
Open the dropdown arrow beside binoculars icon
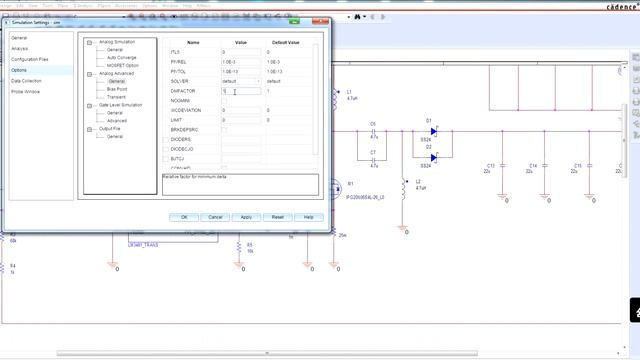(364, 17)
